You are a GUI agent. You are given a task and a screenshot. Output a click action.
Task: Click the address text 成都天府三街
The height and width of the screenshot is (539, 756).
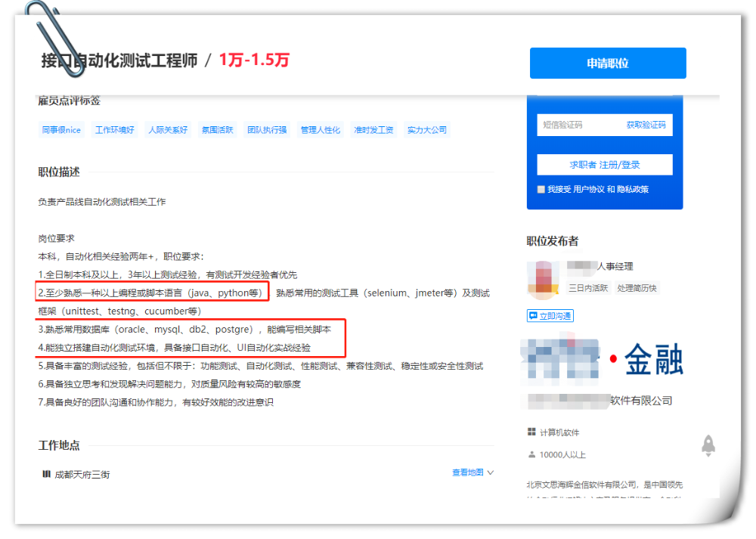tap(82, 475)
